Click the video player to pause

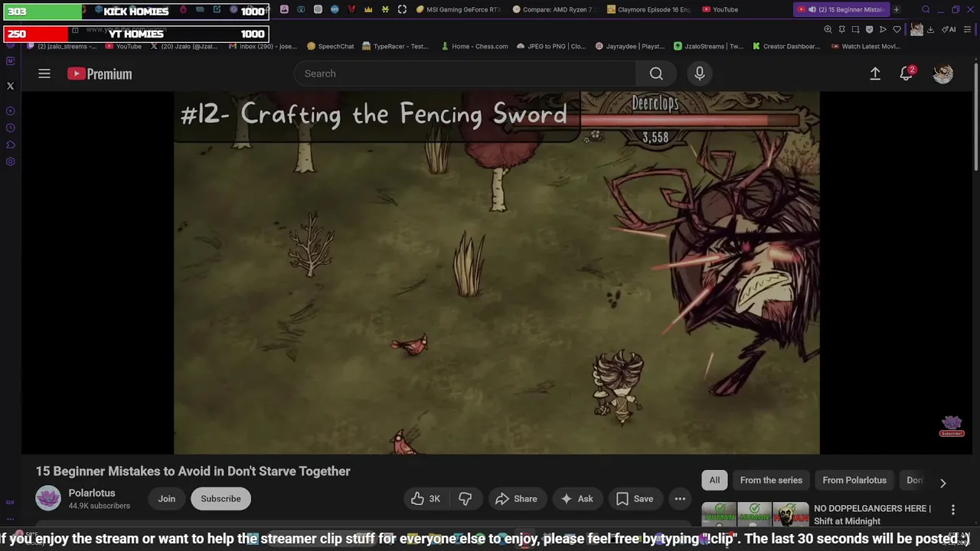(x=497, y=272)
